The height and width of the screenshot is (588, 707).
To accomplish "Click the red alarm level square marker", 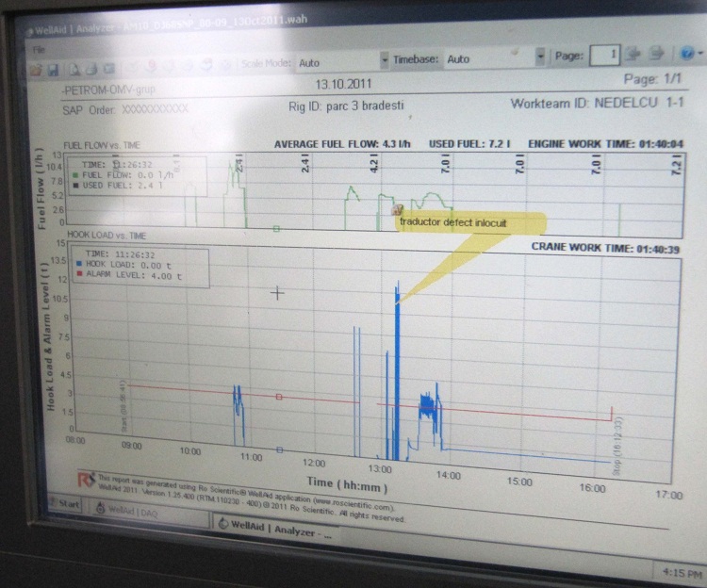I will tap(279, 397).
